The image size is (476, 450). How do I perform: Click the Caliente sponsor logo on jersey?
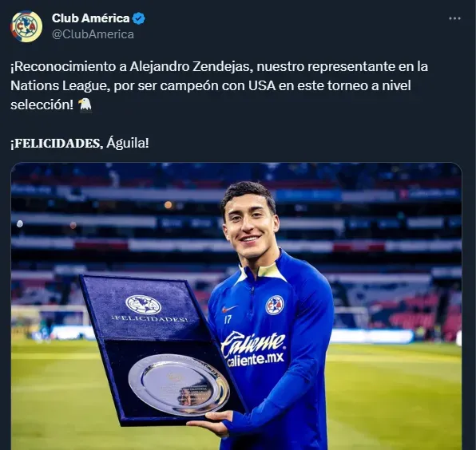[253, 349]
